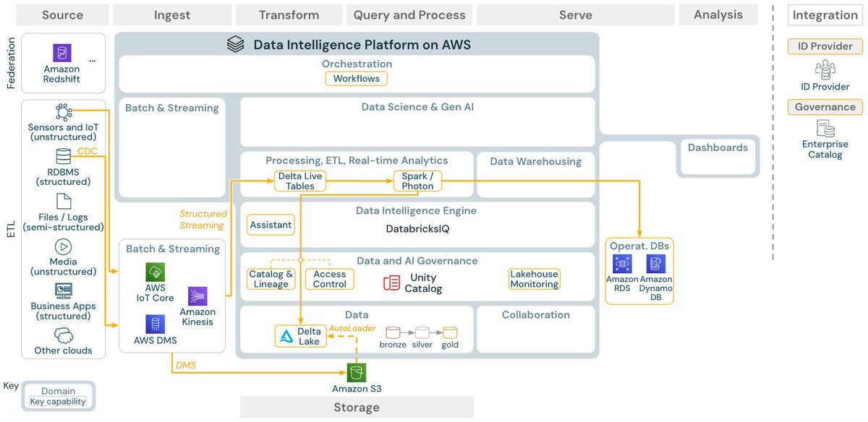Click the Data and AI Governance title
The width and height of the screenshot is (868, 422).
(417, 261)
